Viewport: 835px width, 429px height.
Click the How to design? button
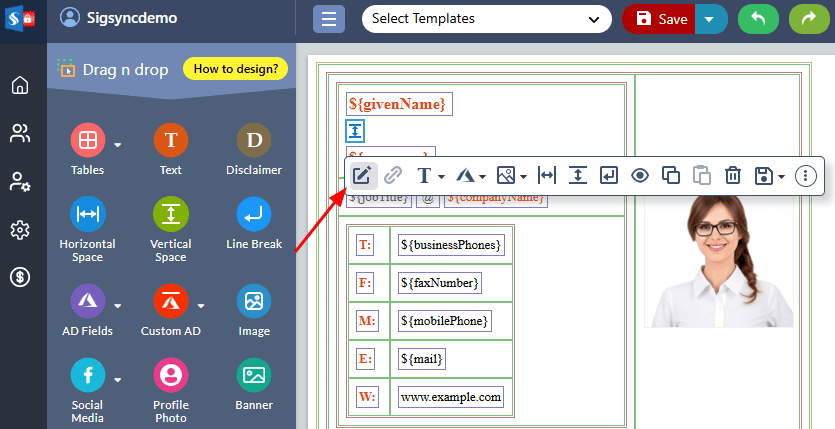(236, 69)
